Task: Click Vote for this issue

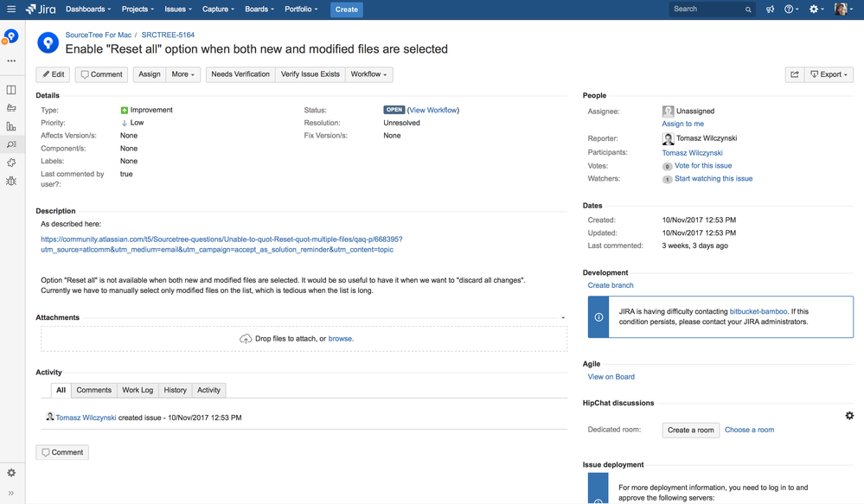Action: [x=703, y=166]
